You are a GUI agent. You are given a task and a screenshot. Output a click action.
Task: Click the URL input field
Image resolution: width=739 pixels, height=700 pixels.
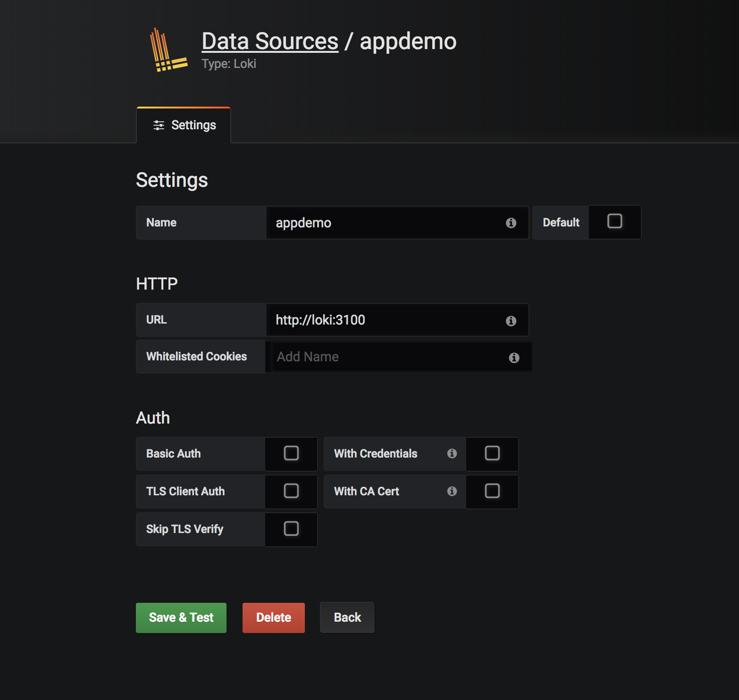(397, 320)
